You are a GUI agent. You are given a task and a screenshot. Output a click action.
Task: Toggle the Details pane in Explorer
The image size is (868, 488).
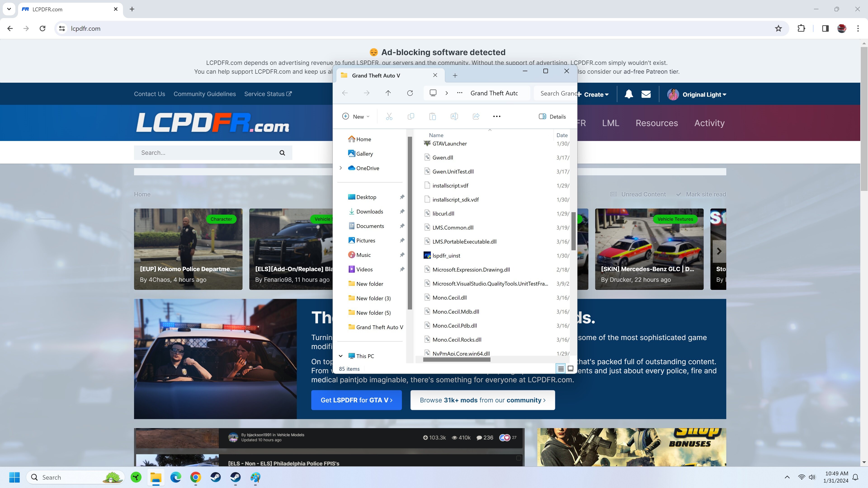pyautogui.click(x=552, y=117)
